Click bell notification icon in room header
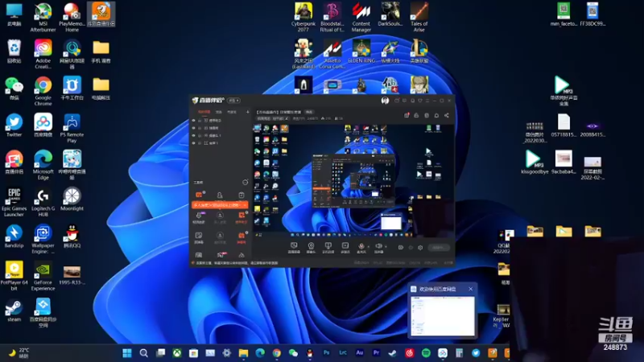This screenshot has height=362, width=644. 436,115
